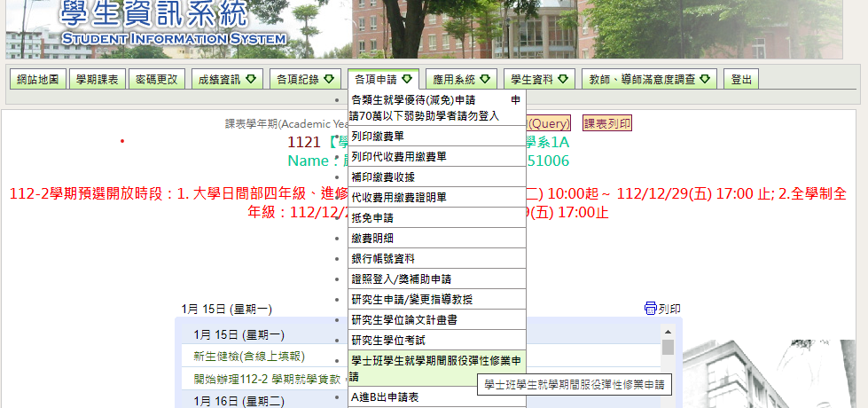Expand the 學生資料 dropdown menu
Viewport: 868px width, 408px height.
(539, 79)
